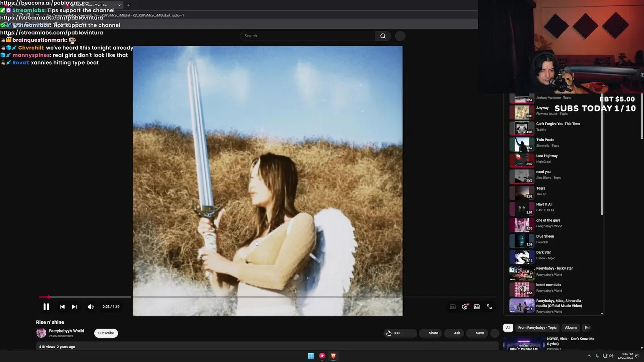This screenshot has width=644, height=362.
Task: Click the magnifying glass search button
Action: click(383, 36)
